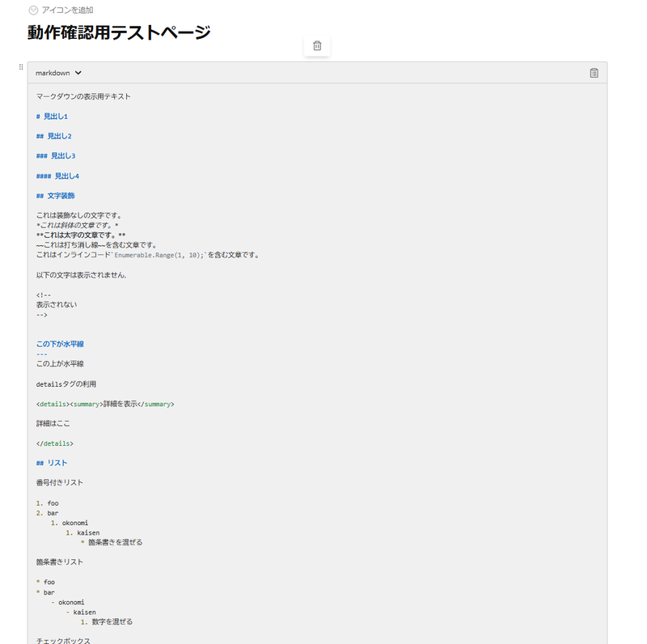Click item '1. 数字を混ぜる'
Viewport: 647px width, 644px height.
[107, 621]
